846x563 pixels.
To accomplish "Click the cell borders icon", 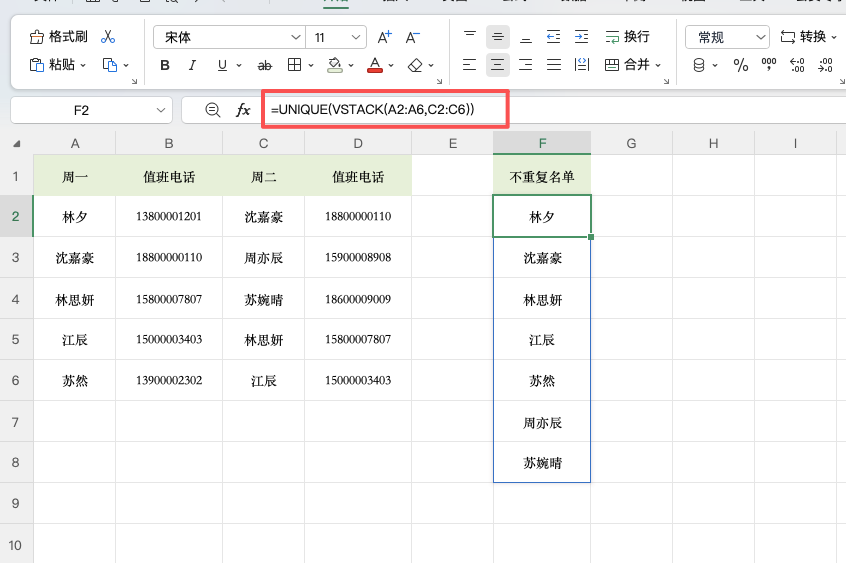I will click(x=295, y=65).
